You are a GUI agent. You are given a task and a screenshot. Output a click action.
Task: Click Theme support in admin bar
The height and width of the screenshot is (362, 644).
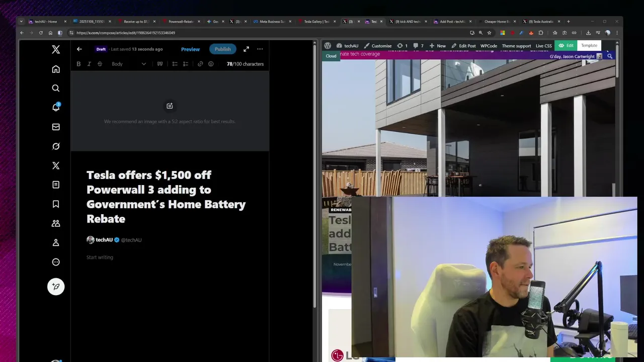pyautogui.click(x=516, y=46)
